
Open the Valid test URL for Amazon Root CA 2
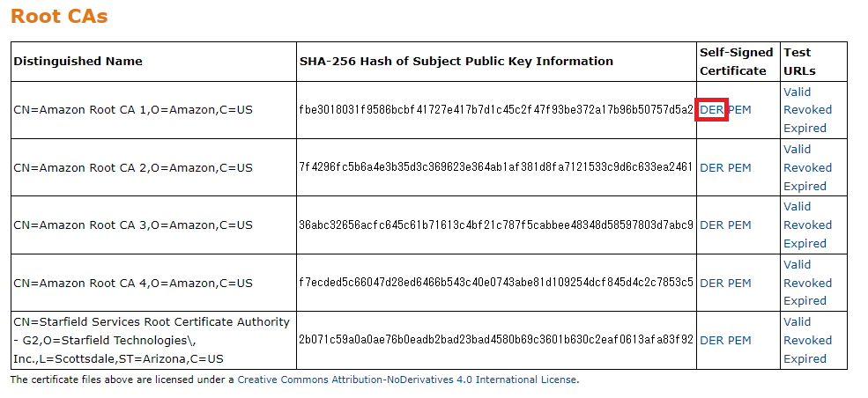point(798,150)
